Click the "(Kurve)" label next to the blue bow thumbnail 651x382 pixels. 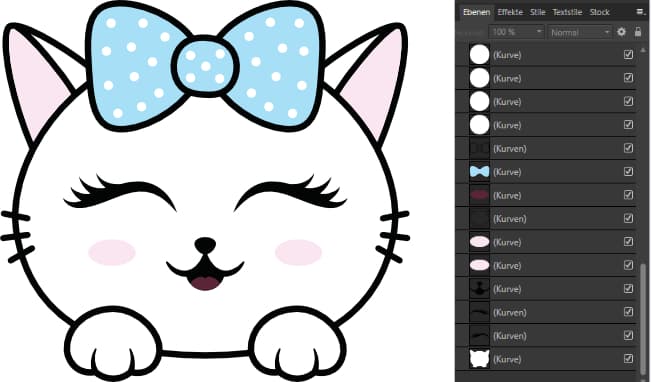[x=507, y=172]
